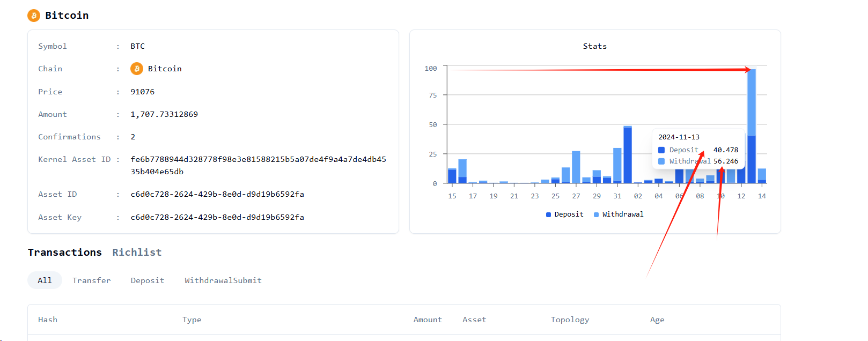This screenshot has height=341, width=868.
Task: Click the Asset Key value
Action: (217, 217)
